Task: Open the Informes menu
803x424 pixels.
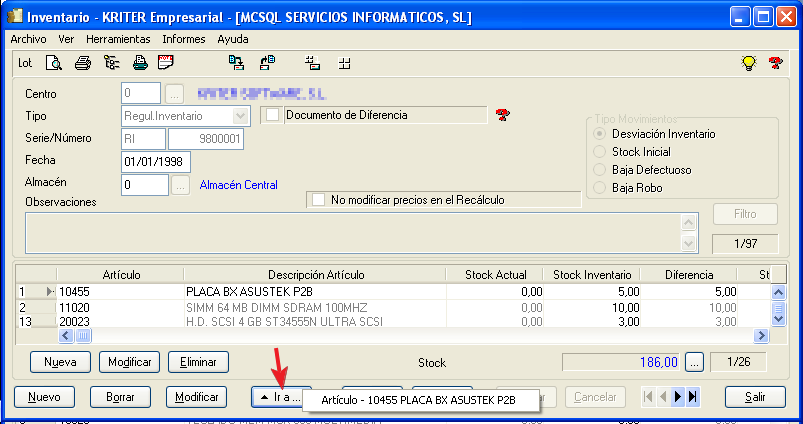Action: pyautogui.click(x=183, y=39)
